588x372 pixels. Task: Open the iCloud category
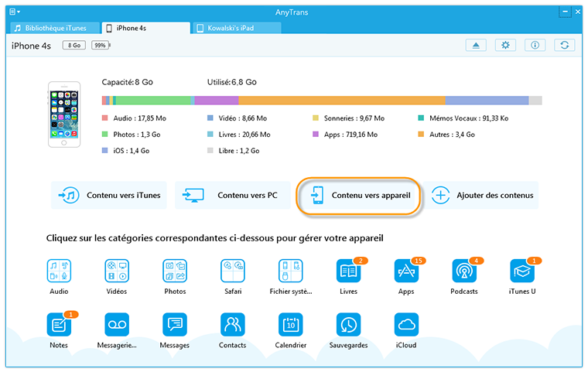[x=406, y=325]
